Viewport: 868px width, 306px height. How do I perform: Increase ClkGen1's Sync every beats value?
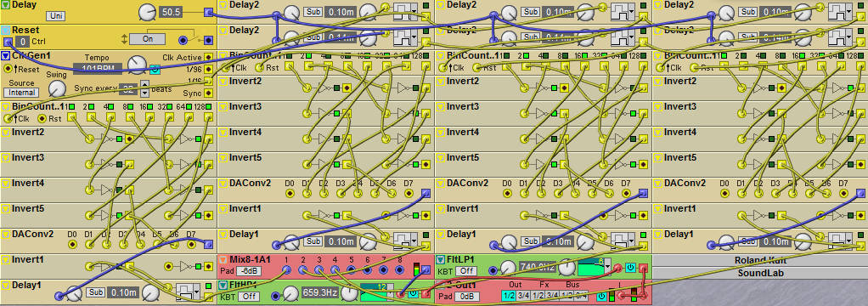[145, 85]
